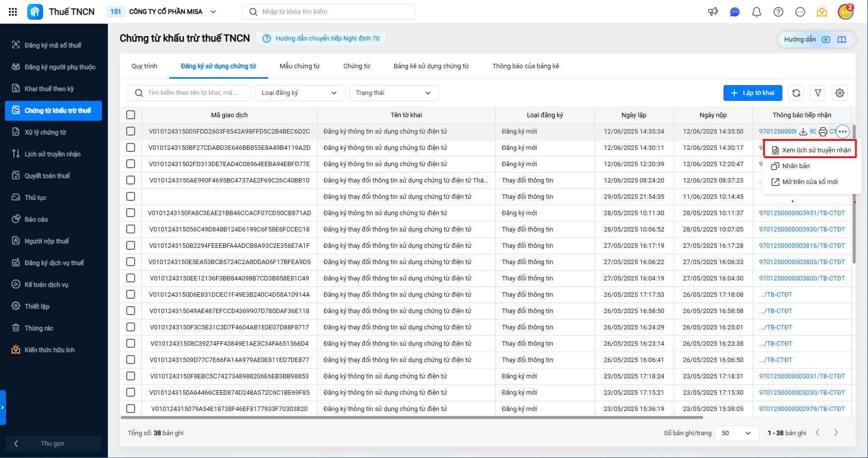Switch to the Mẫu chứng từ tab
Viewport: 868px width, 458px height.
pyautogui.click(x=299, y=66)
